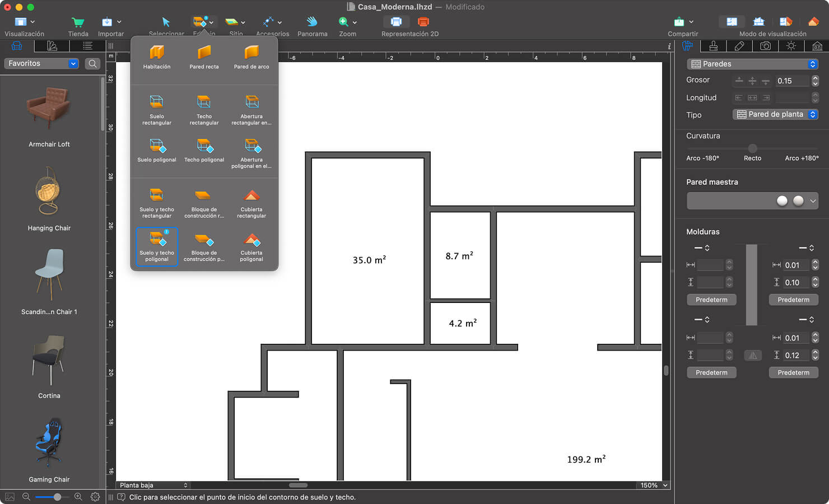Activate the Panorama hand tool

coord(312,26)
